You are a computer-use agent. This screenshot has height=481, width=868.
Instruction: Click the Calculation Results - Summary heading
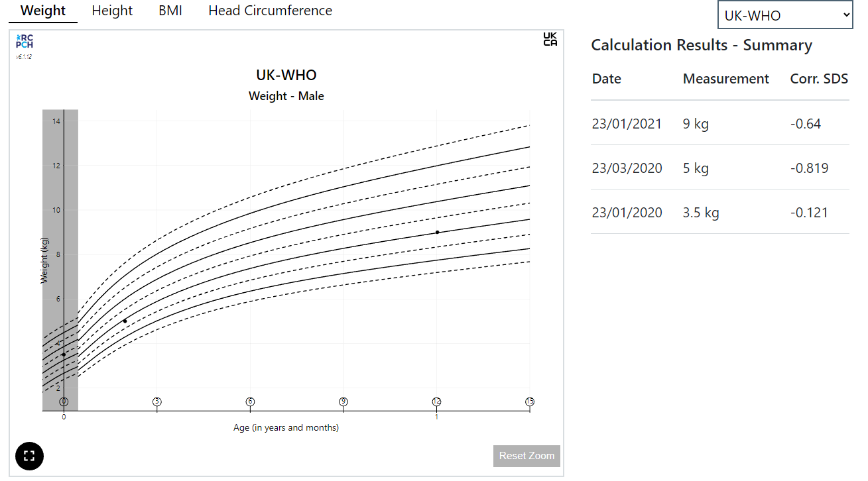click(702, 45)
